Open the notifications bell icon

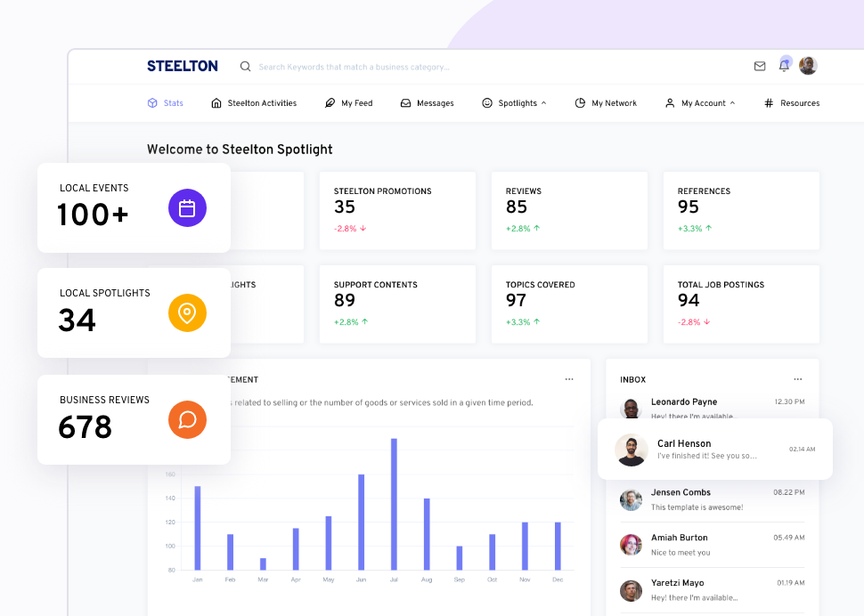[x=784, y=66]
